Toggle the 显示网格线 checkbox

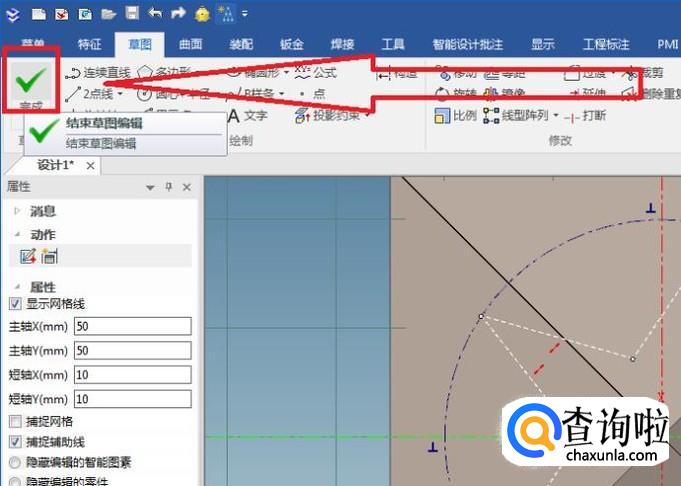click(15, 304)
